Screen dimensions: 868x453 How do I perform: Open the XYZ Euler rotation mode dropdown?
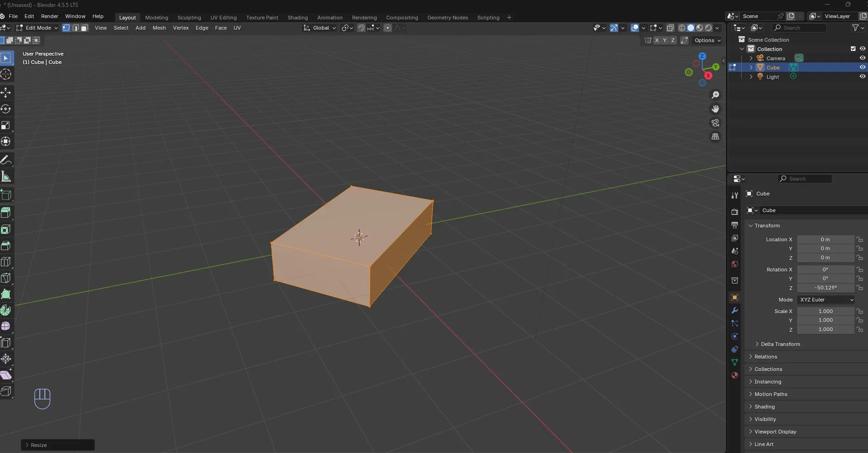pyautogui.click(x=826, y=300)
